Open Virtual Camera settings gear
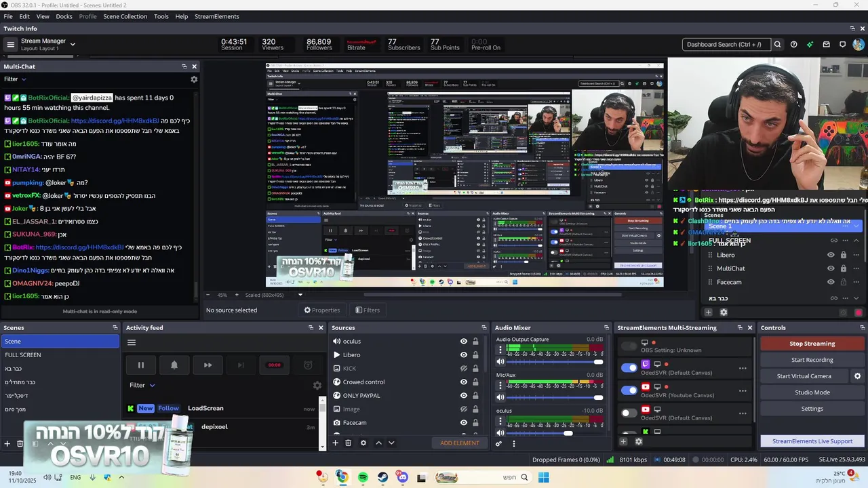 click(857, 376)
